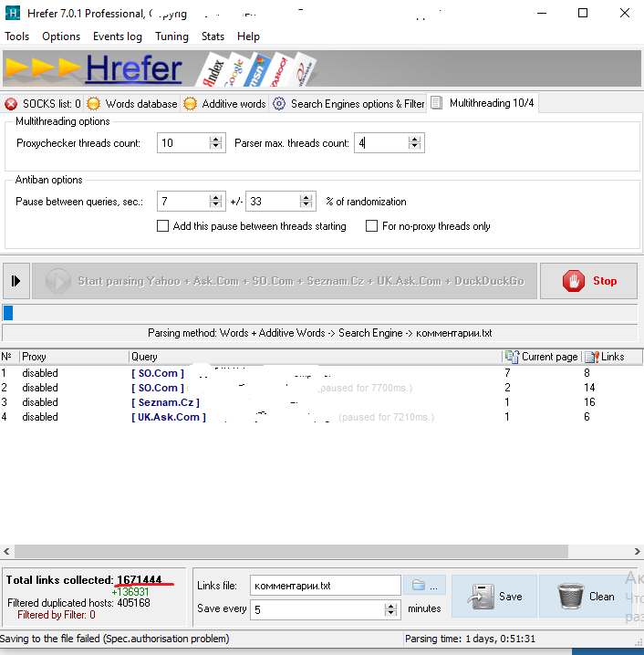Screen dimensions: 644x655
Task: Focus the Save every minutes field
Action: click(317, 609)
